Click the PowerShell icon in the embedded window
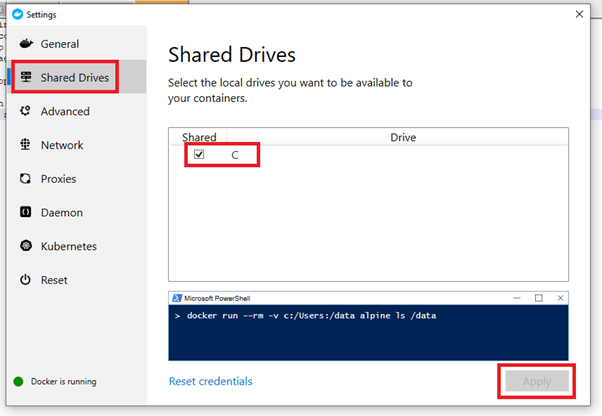Viewport: 602px width, 416px height. click(x=177, y=298)
